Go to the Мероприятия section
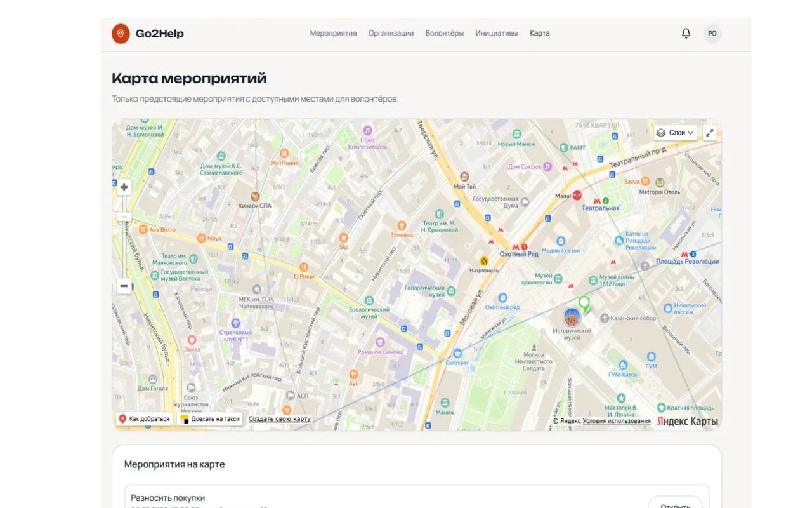 pyautogui.click(x=333, y=34)
